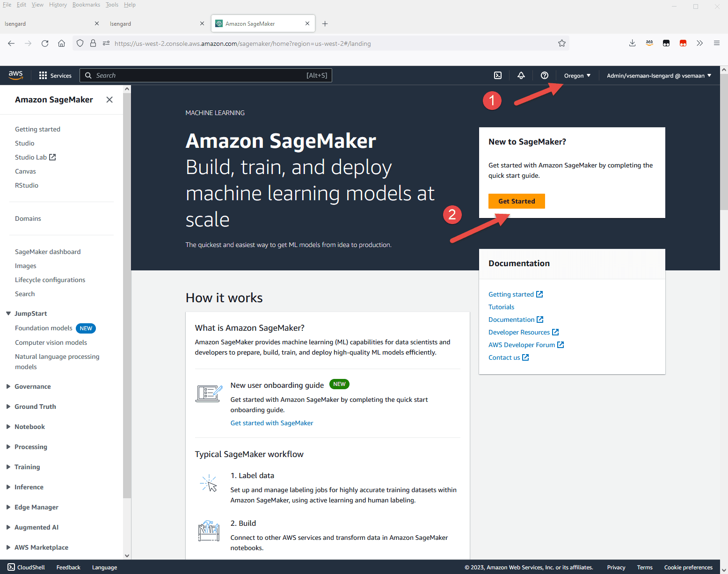Go back with the browser back arrow
Image resolution: width=728 pixels, height=574 pixels.
point(11,44)
